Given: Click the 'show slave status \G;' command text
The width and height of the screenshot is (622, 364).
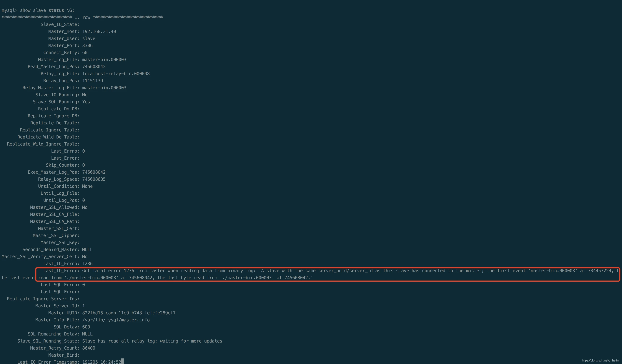Looking at the screenshot, I should pyautogui.click(x=47, y=10).
